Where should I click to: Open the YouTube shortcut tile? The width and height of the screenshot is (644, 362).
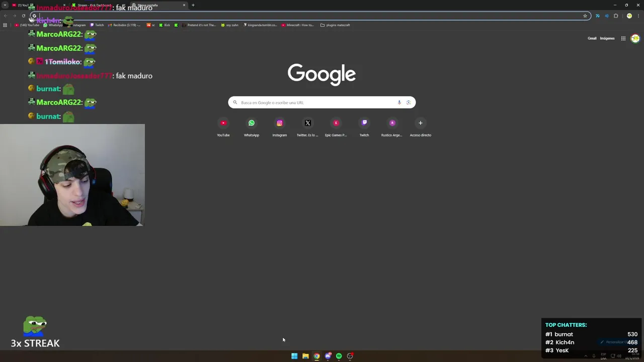[x=223, y=127]
